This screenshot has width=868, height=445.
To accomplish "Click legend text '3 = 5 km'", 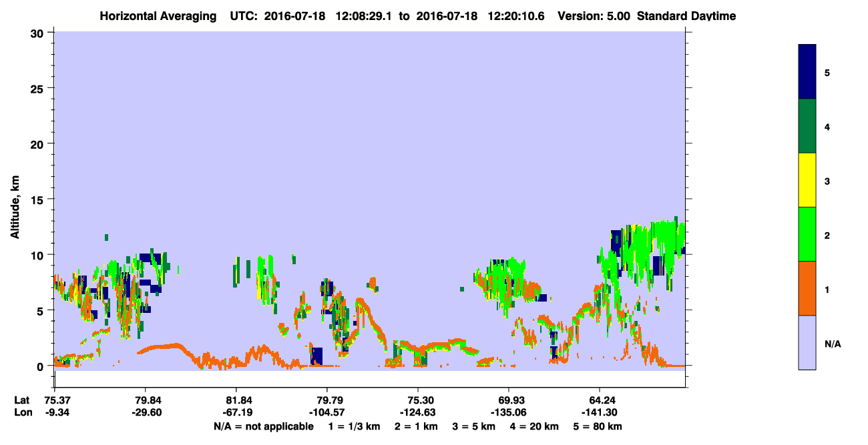I will [475, 426].
